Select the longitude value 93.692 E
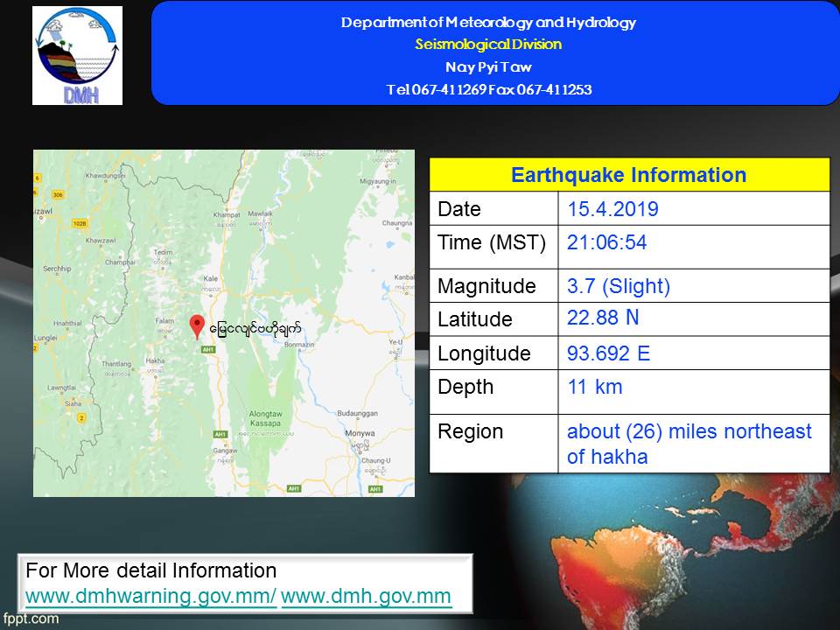 (609, 353)
